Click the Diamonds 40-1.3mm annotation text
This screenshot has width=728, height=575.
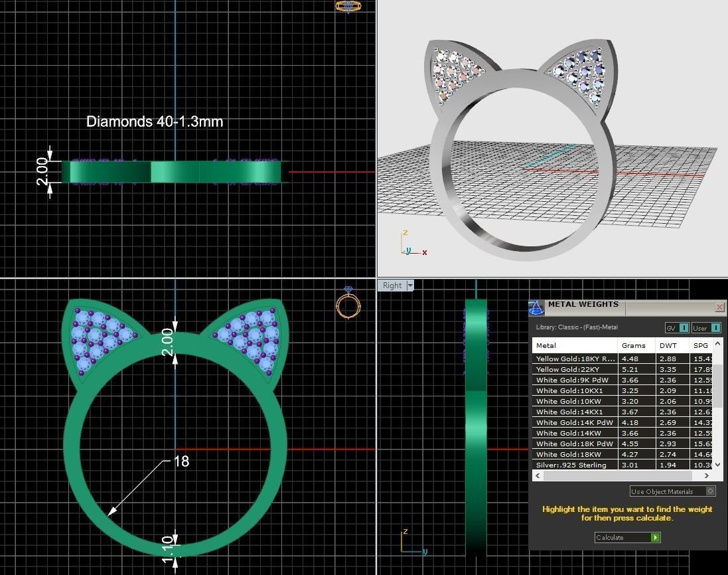pyautogui.click(x=155, y=122)
